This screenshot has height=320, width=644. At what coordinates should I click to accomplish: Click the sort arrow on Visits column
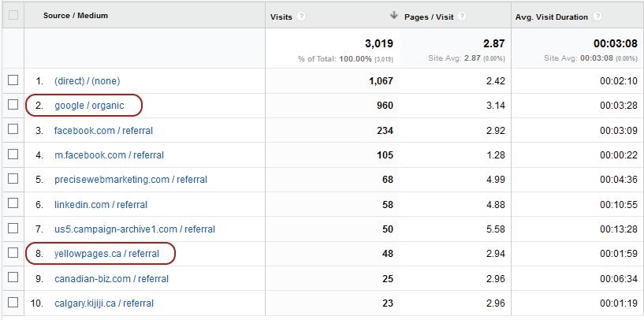pos(393,16)
